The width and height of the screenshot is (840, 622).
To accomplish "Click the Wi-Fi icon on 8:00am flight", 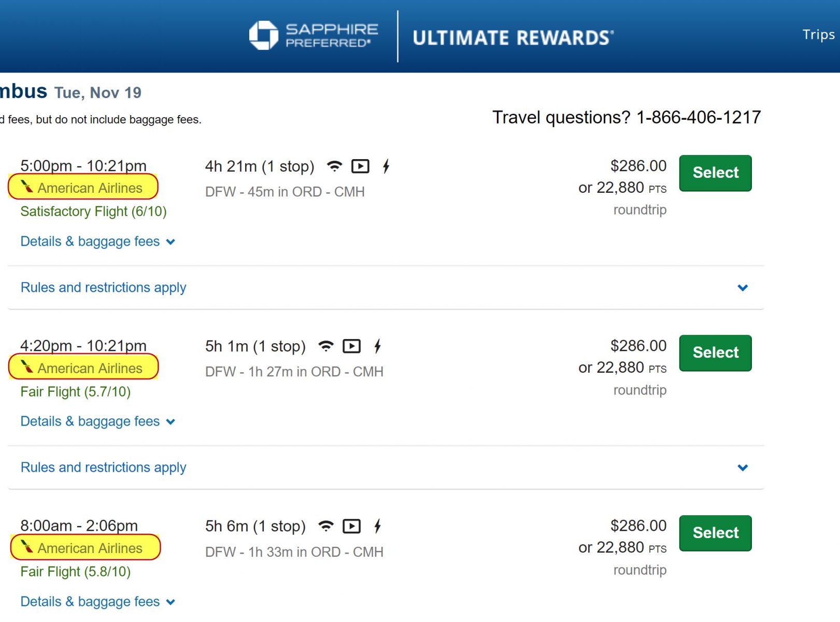I will [326, 526].
